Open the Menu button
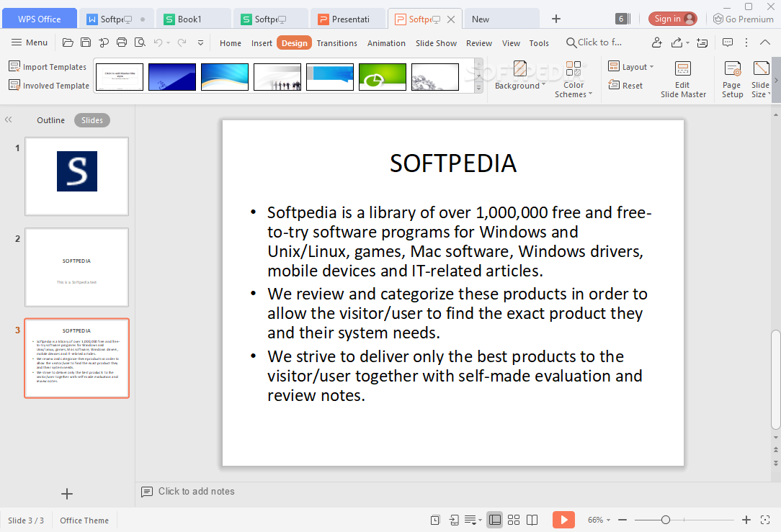This screenshot has height=532, width=781. pyautogui.click(x=30, y=42)
